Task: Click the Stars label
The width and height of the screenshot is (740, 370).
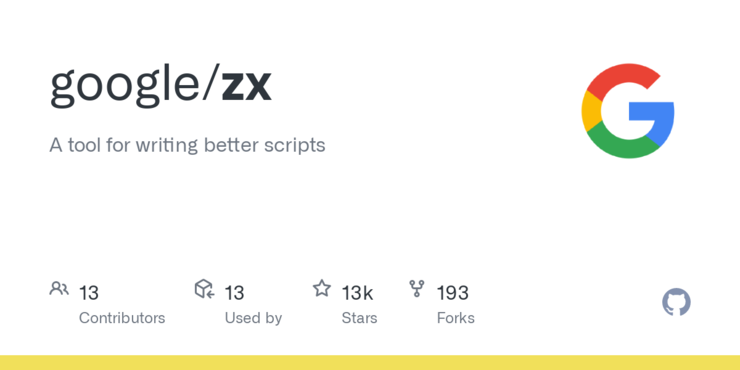Action: click(359, 318)
